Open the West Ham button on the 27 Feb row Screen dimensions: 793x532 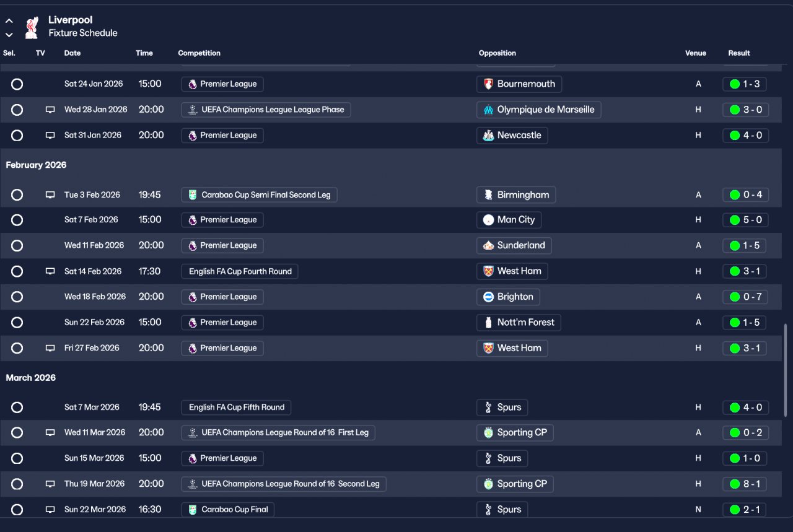[x=512, y=348]
